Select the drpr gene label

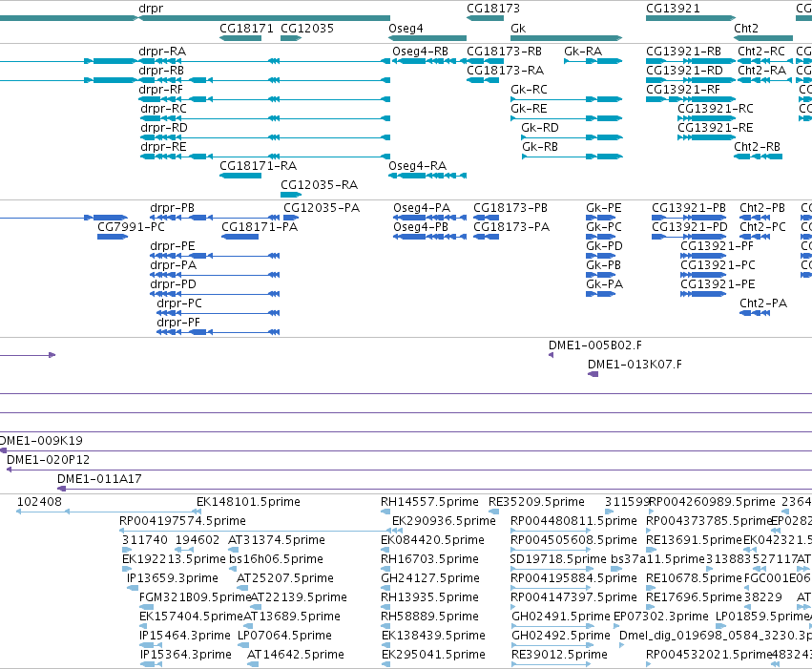click(x=151, y=9)
